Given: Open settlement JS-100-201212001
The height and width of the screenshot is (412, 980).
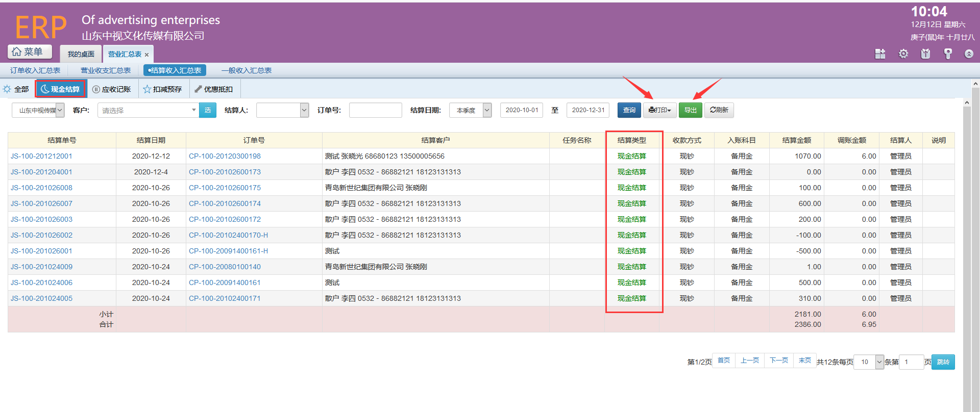Looking at the screenshot, I should point(41,156).
